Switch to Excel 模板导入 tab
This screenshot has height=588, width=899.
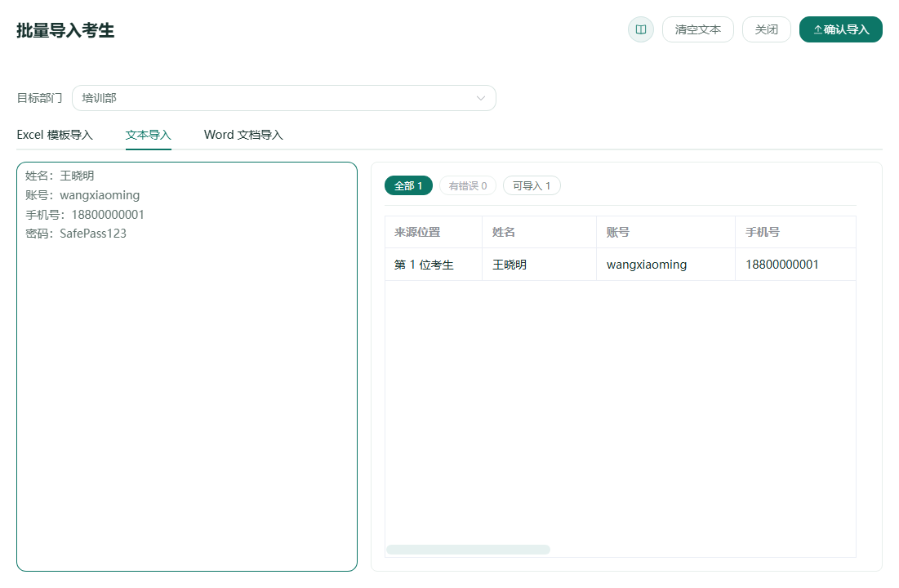click(55, 135)
